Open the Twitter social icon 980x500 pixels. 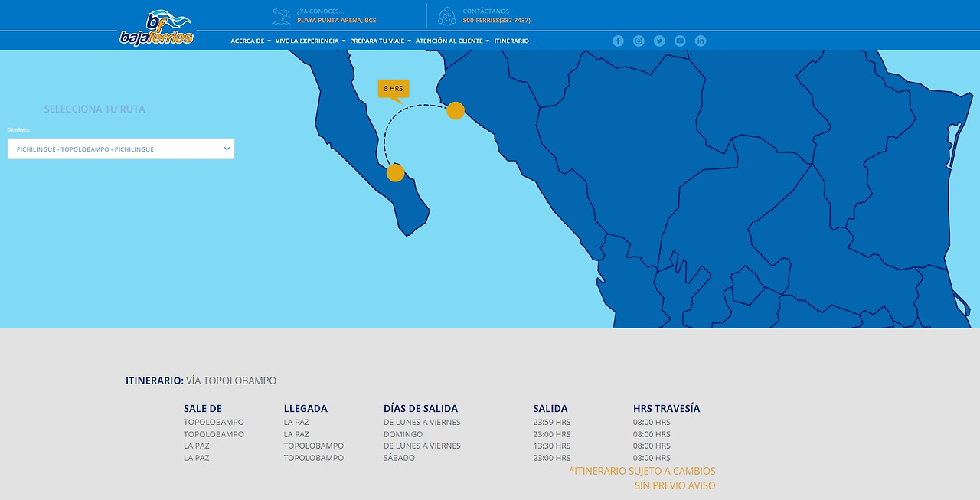click(x=659, y=41)
